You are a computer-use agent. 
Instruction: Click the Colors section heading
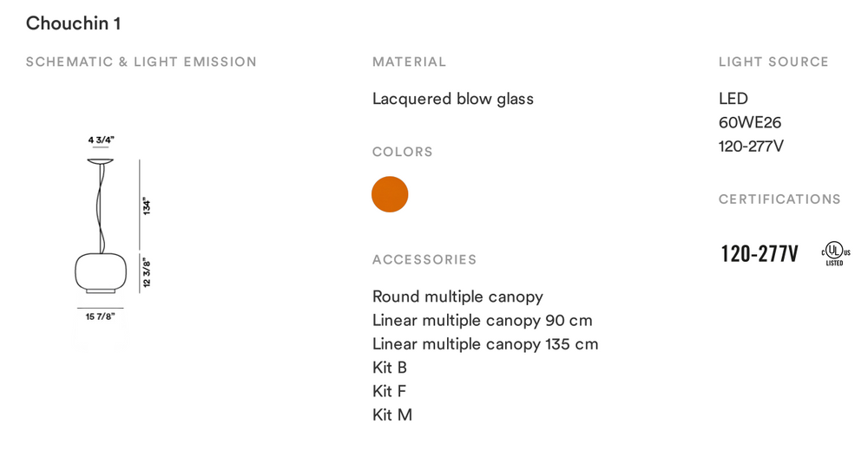403,152
